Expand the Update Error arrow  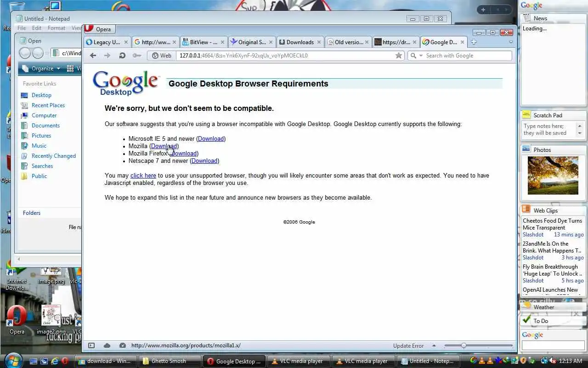[x=434, y=345]
